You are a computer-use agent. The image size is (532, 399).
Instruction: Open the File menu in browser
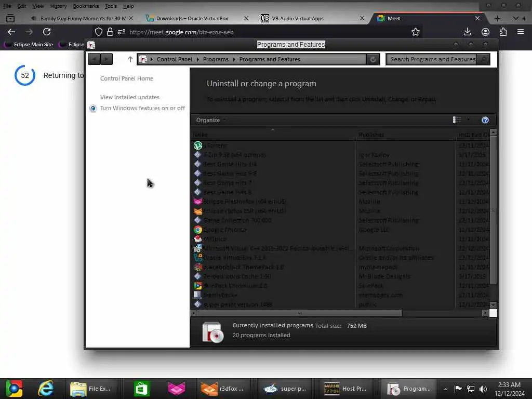[x=7, y=6]
